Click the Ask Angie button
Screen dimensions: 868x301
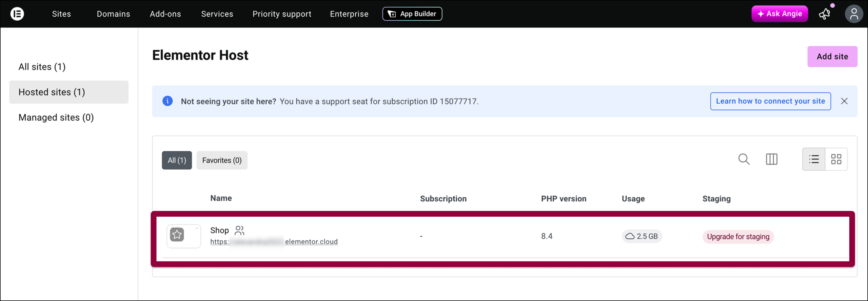[x=780, y=14]
